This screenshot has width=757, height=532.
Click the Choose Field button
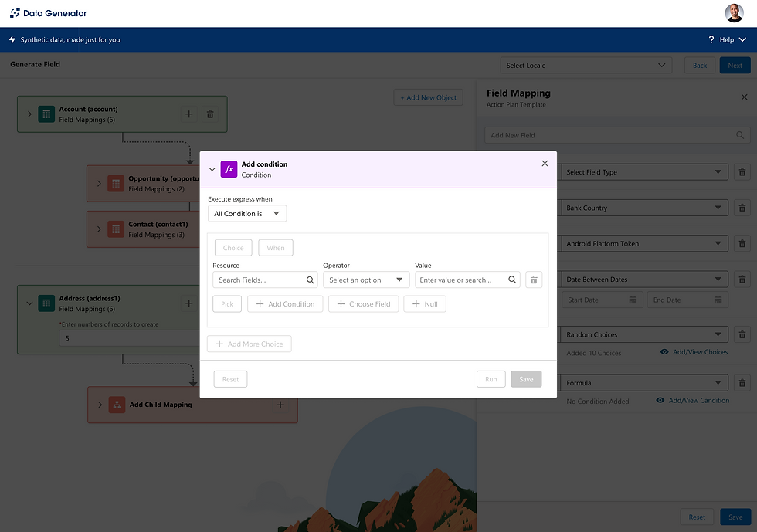(364, 303)
